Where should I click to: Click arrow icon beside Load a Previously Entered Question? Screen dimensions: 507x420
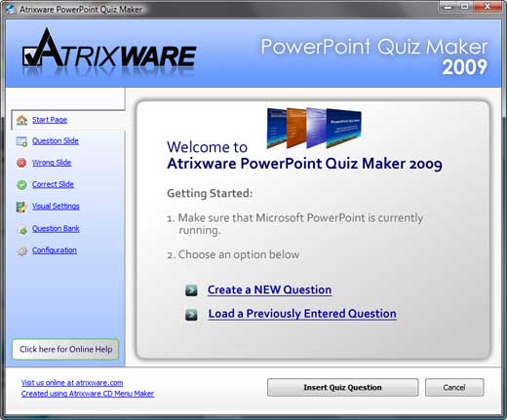click(191, 315)
